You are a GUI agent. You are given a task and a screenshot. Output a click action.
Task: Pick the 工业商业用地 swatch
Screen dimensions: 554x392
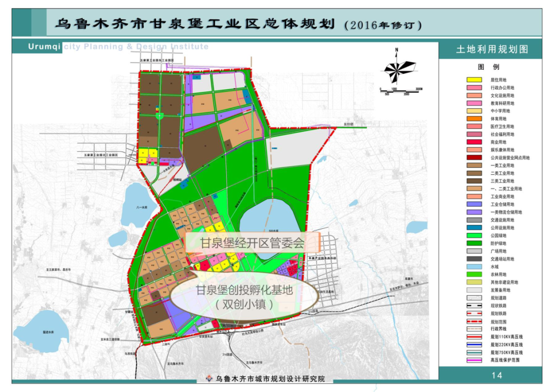pos(474,197)
